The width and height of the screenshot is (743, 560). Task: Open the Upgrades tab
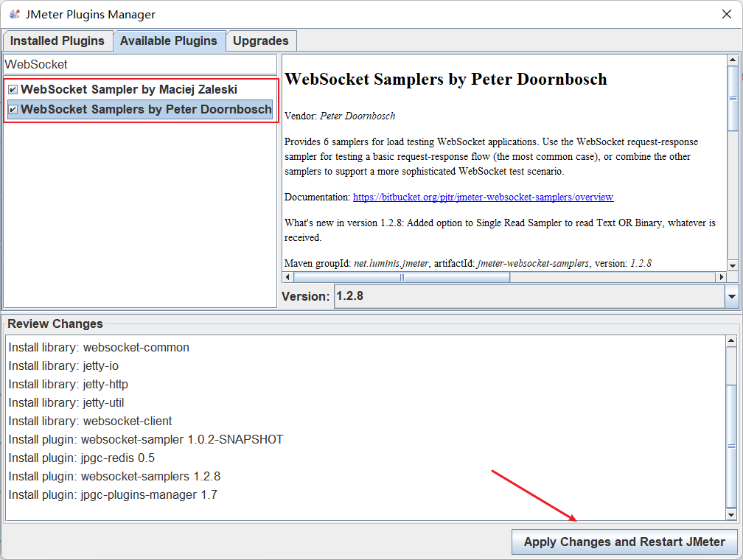click(261, 41)
